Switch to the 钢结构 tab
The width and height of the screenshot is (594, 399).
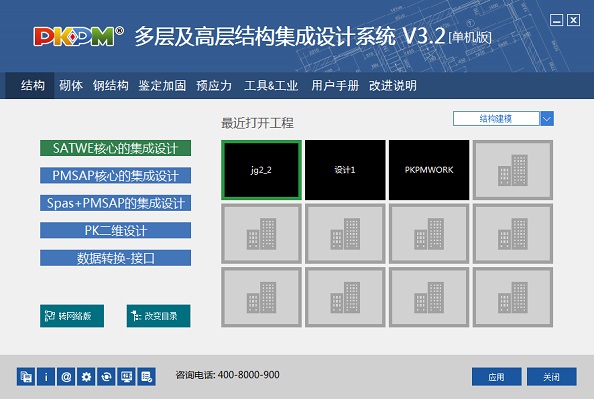click(x=111, y=86)
